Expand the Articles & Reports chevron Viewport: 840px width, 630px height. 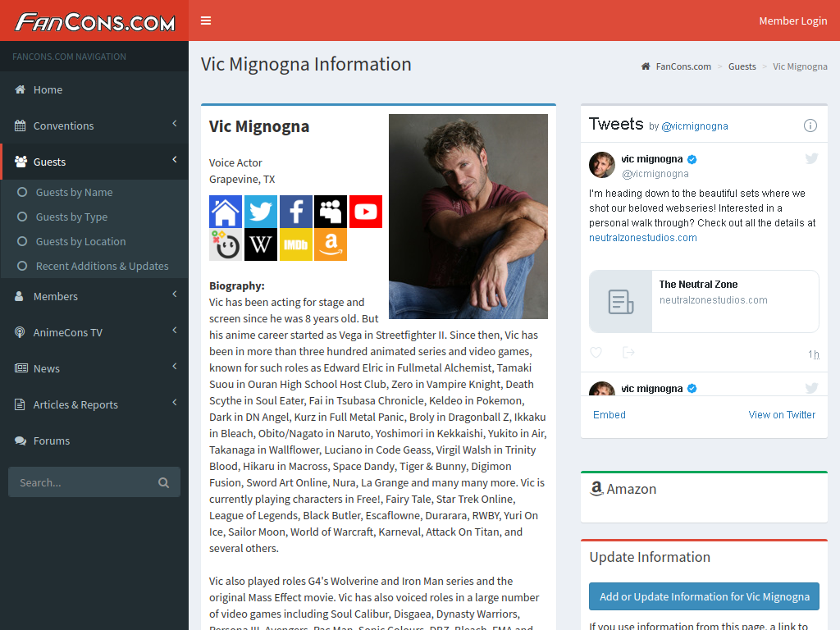coord(175,402)
